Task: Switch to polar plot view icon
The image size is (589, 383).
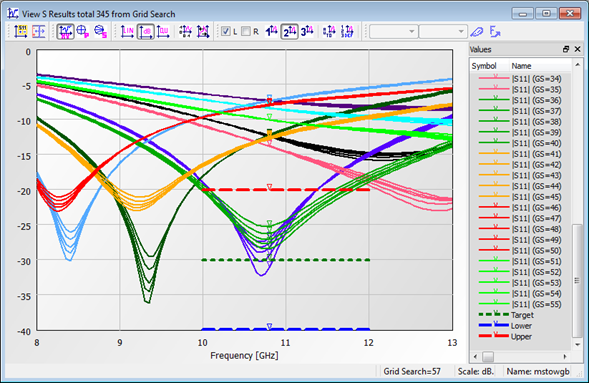Action: pos(83,32)
